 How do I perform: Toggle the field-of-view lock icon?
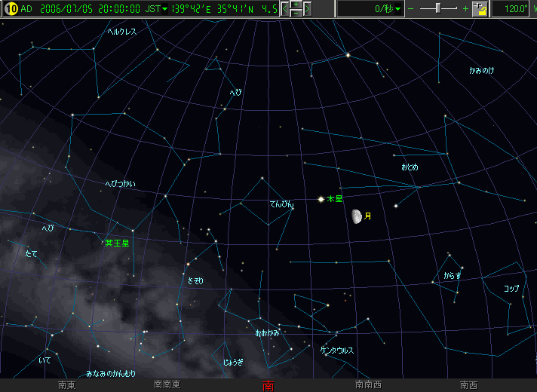tap(480, 9)
